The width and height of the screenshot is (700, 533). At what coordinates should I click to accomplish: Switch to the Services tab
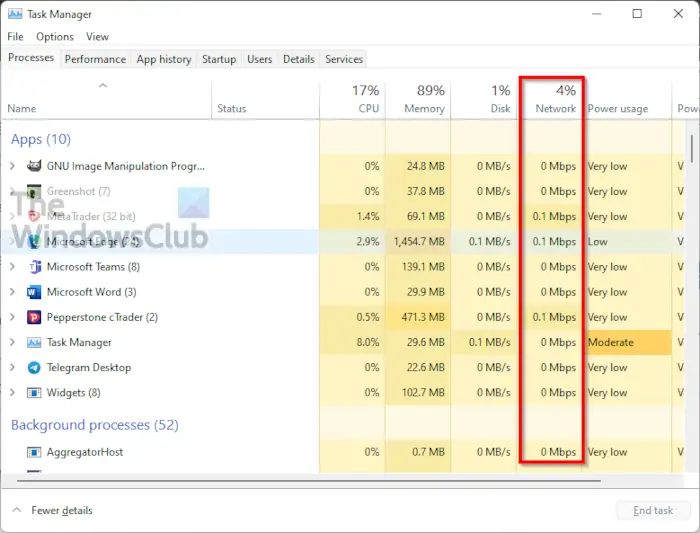click(344, 59)
